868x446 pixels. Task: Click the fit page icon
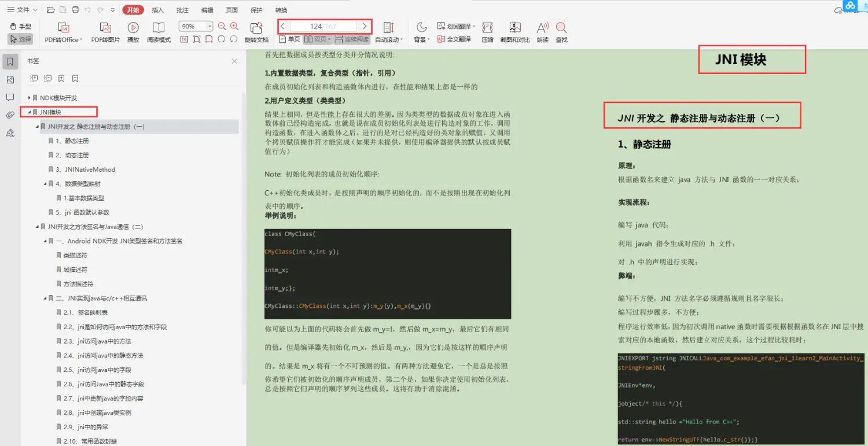pyautogui.click(x=197, y=39)
